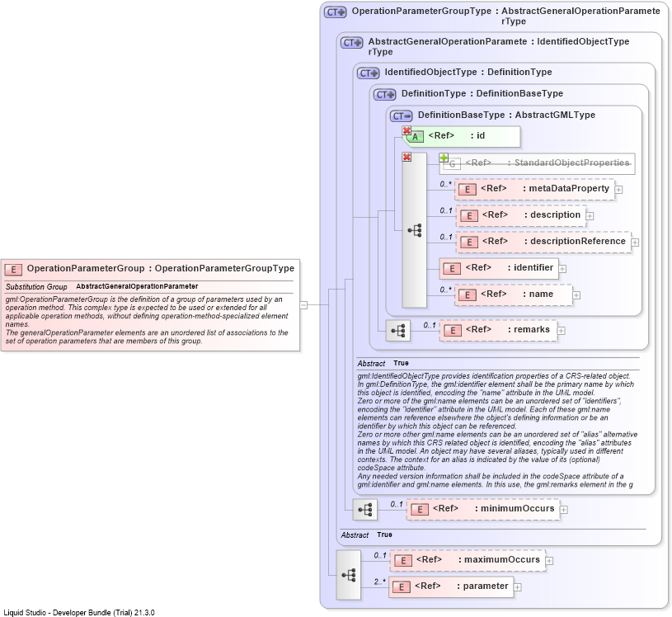Expand the descriptionReference element
This screenshot has width=672, height=617.
635,243
